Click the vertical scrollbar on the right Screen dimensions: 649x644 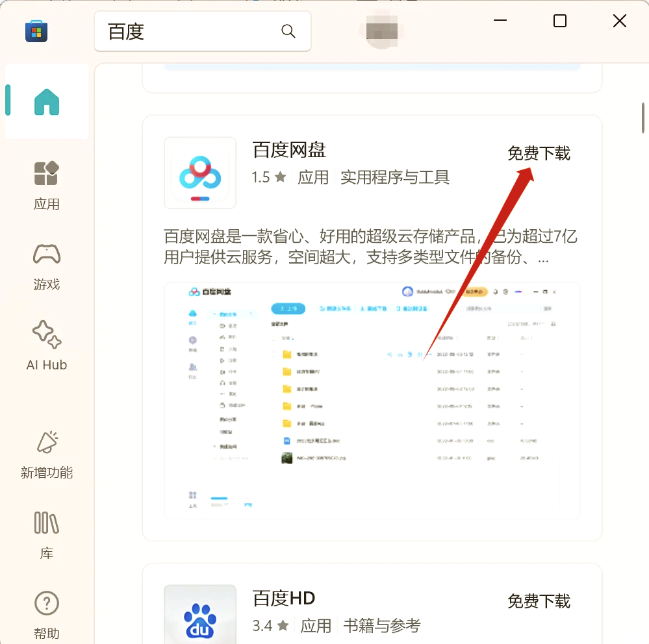pos(644,117)
